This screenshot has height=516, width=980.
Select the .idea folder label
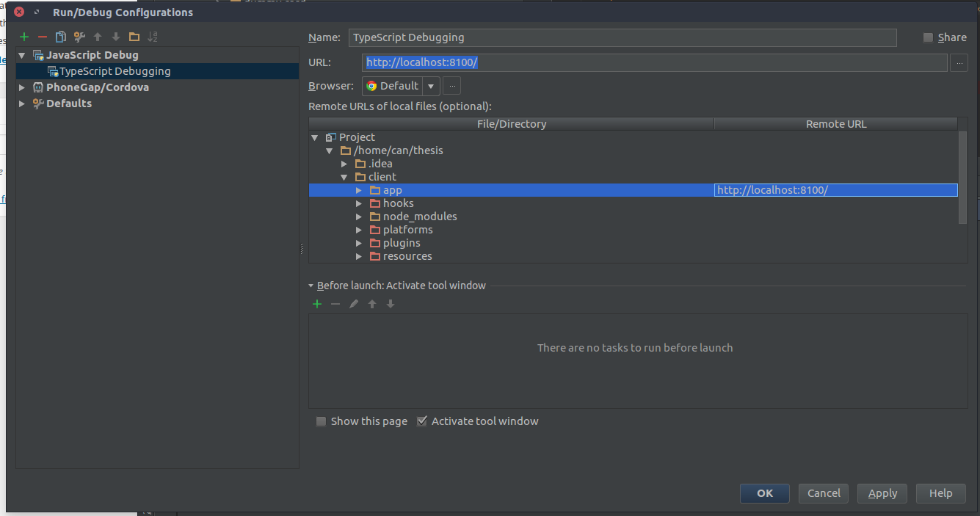point(380,164)
